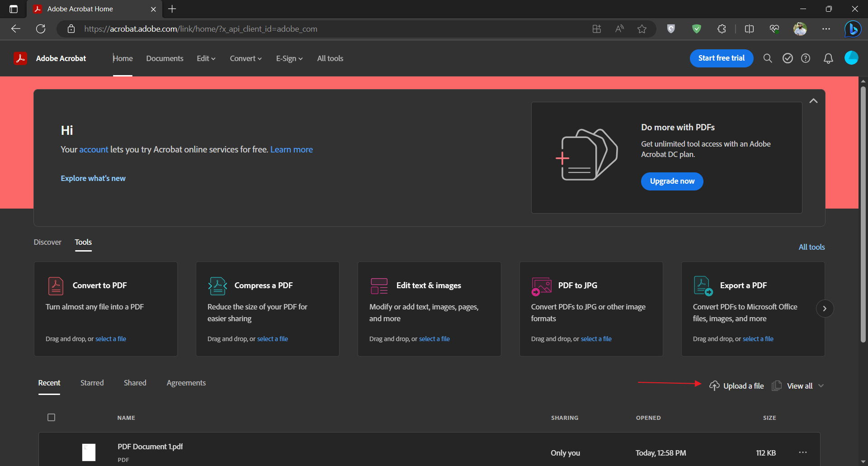
Task: Expand the Convert dropdown menu
Action: (x=245, y=58)
